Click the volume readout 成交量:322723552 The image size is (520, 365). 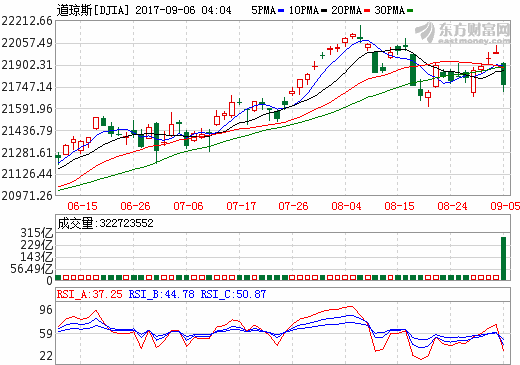(105, 223)
